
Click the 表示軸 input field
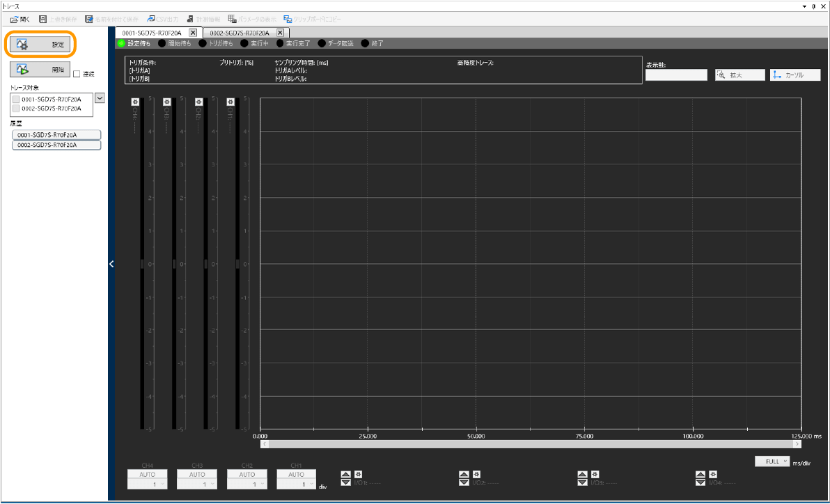pos(675,74)
